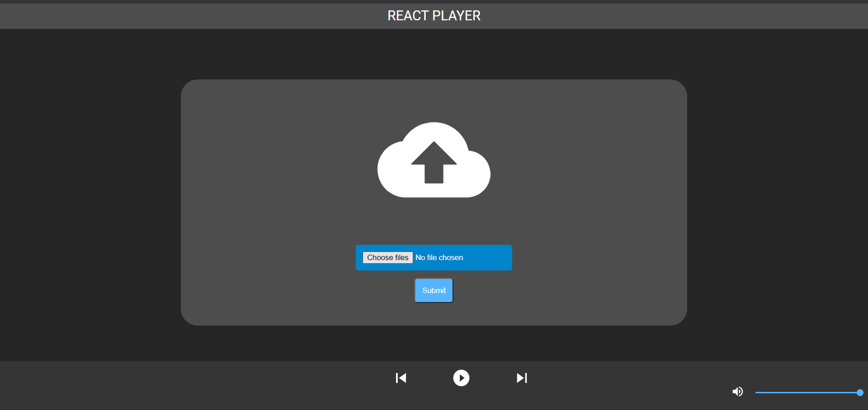Select the play triangle icon
Viewport: 868px width, 410px height.
pos(461,378)
